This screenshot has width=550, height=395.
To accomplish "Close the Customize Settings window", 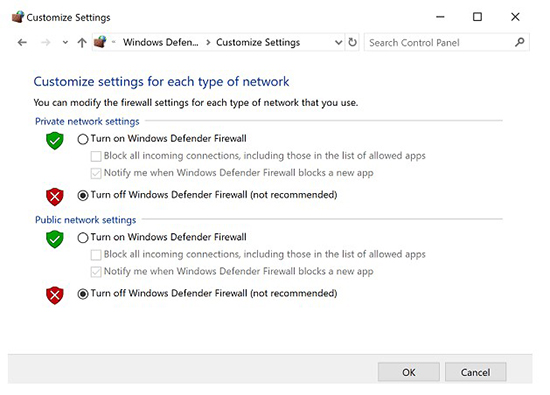I will 515,17.
